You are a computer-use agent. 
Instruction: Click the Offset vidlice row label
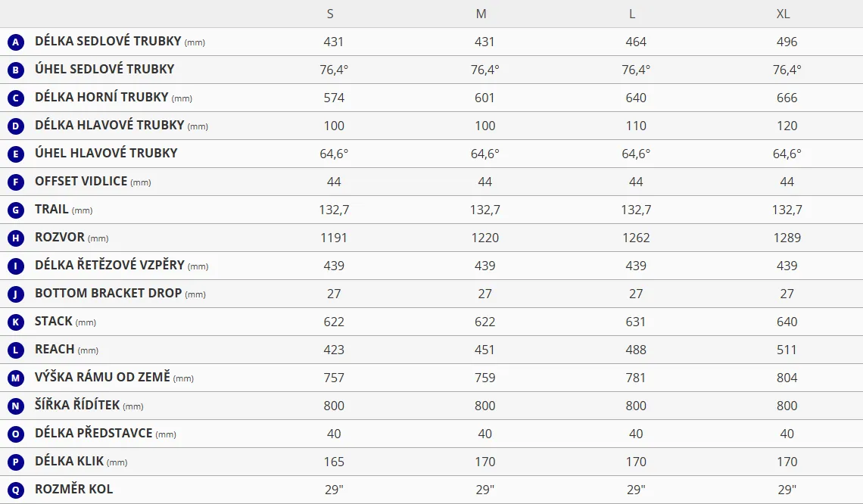click(82, 182)
